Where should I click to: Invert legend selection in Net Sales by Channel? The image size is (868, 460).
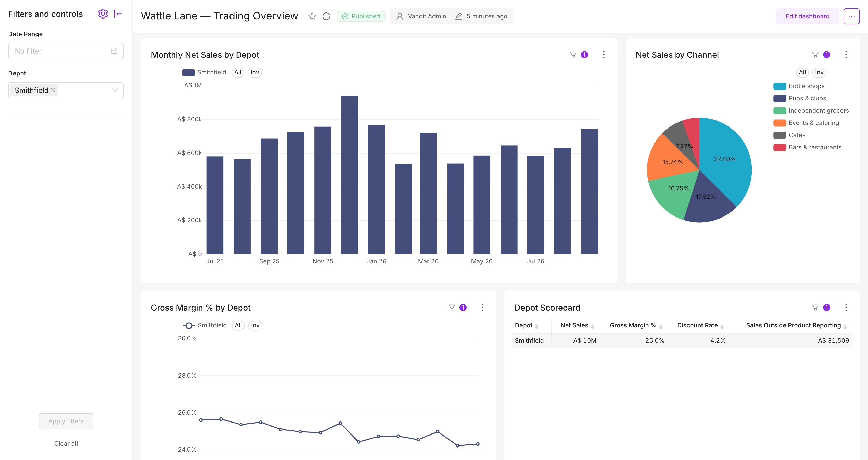click(x=819, y=72)
